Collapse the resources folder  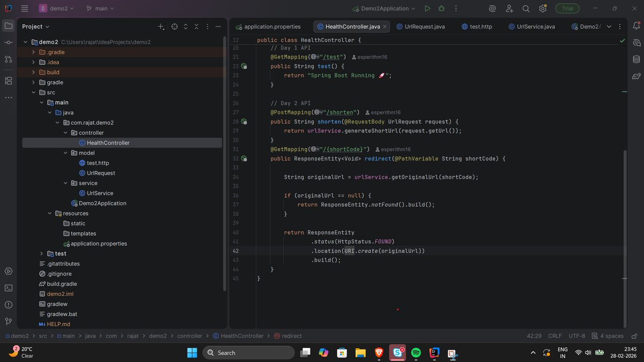tap(49, 213)
